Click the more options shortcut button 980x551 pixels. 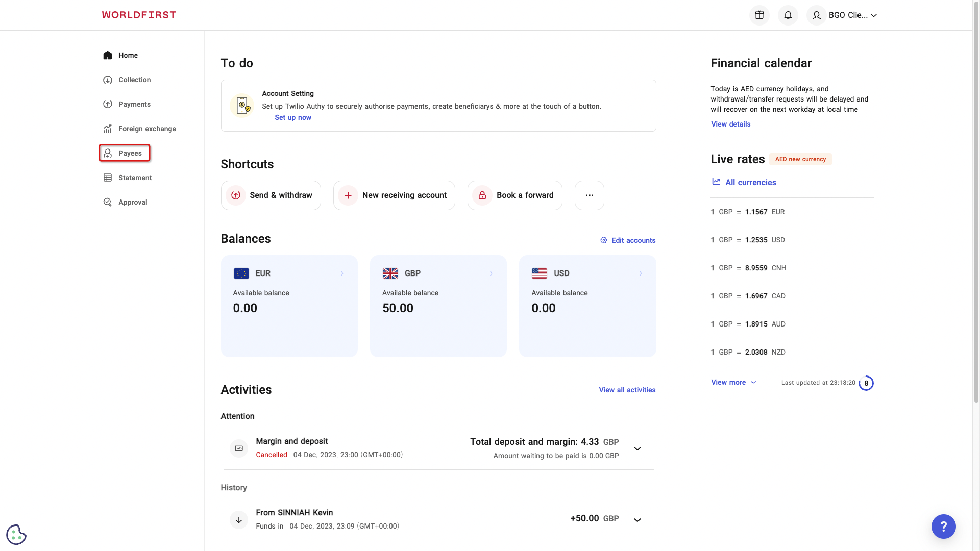pyautogui.click(x=589, y=195)
